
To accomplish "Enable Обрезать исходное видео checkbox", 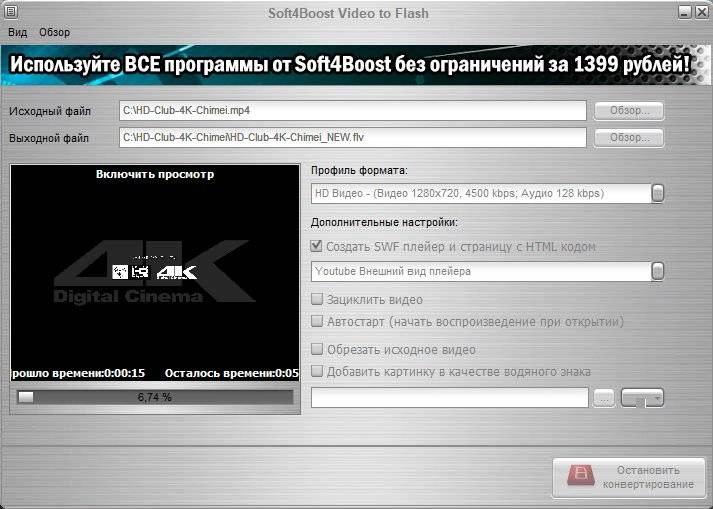I will point(316,349).
